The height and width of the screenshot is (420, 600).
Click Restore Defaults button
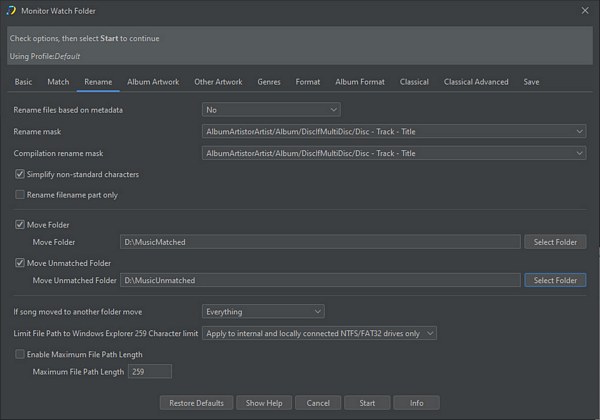pos(197,403)
